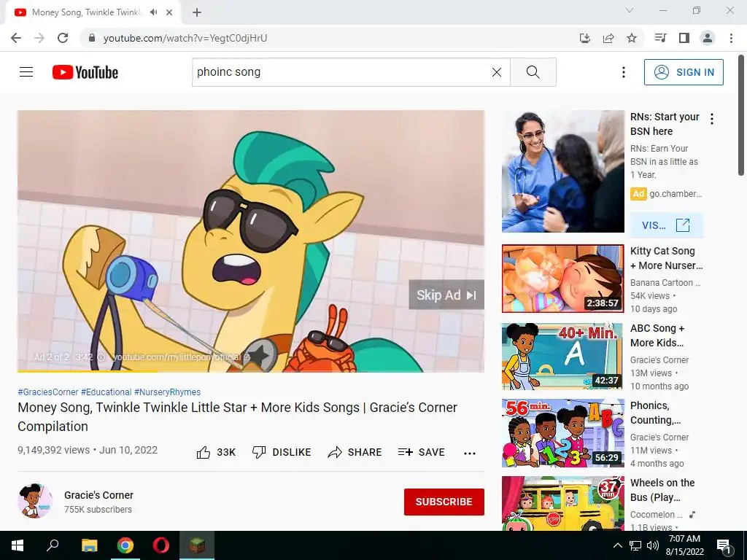Open Gracie's Corner channel name link
747x560 pixels.
click(x=98, y=495)
